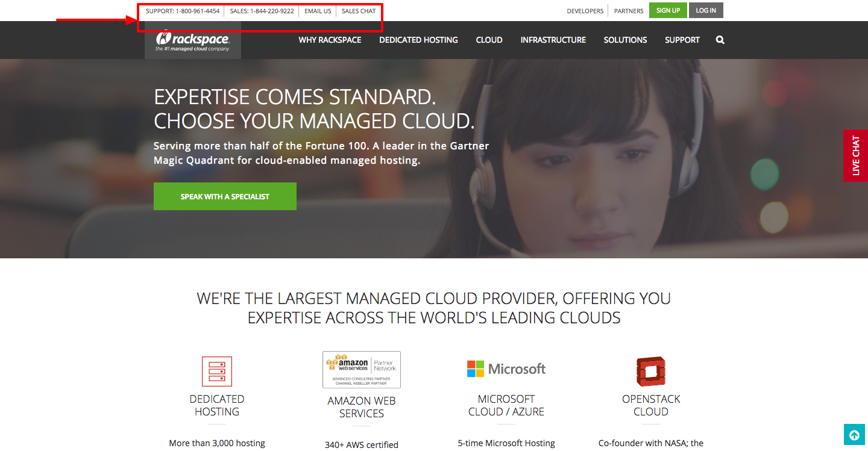Select the MICROSOFT CLOUD / AZURE heading
This screenshot has width=868, height=451.
coord(506,405)
